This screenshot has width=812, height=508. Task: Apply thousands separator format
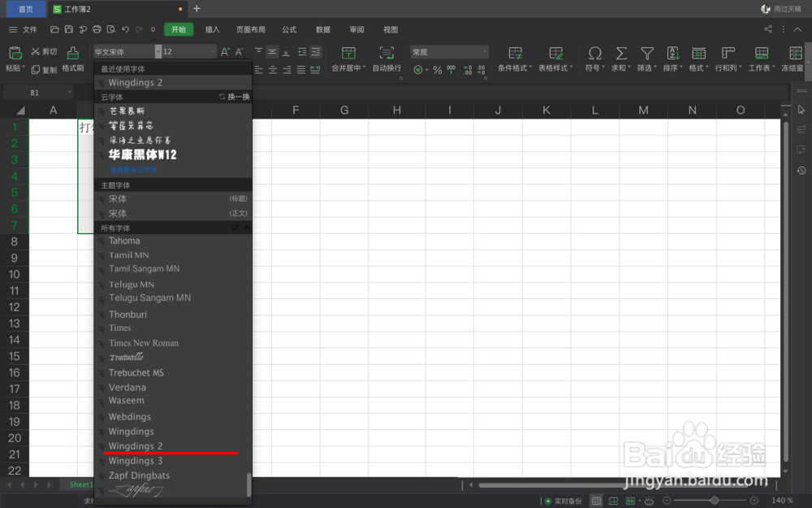[x=451, y=70]
